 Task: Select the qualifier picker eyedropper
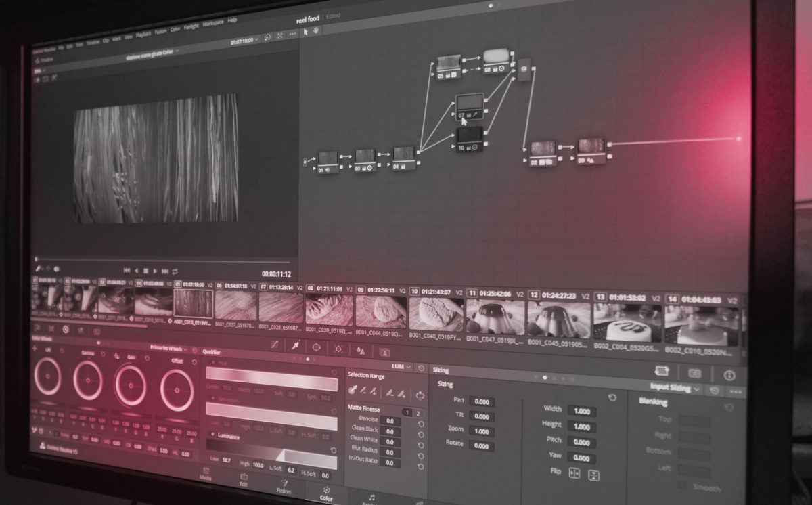353,390
